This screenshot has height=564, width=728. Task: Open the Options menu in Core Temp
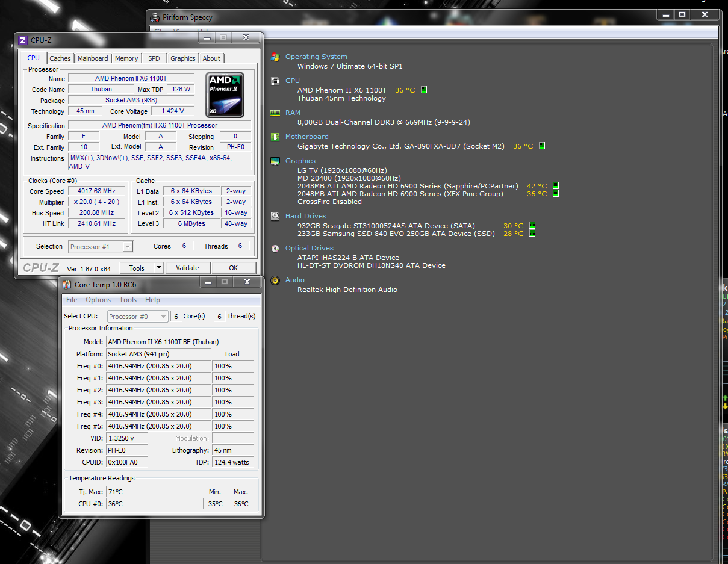point(98,300)
